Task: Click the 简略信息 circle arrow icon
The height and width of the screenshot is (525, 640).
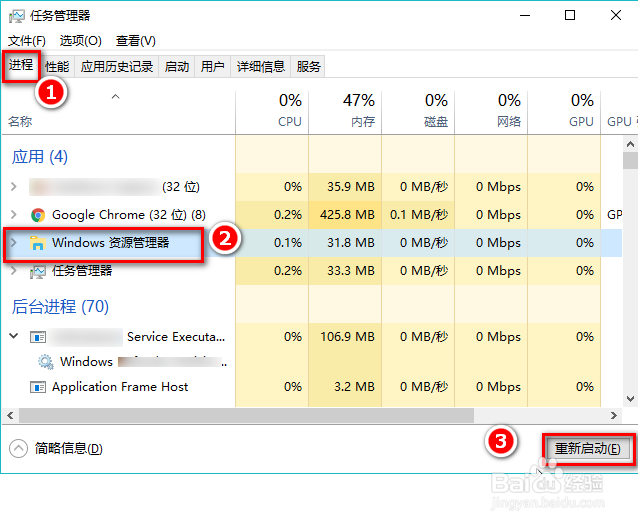Action: (18, 449)
